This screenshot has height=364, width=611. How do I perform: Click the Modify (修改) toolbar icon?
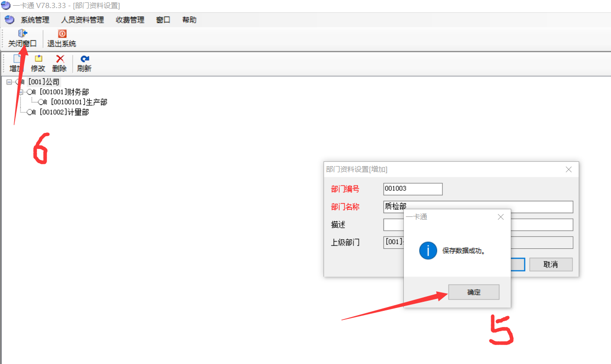38,59
